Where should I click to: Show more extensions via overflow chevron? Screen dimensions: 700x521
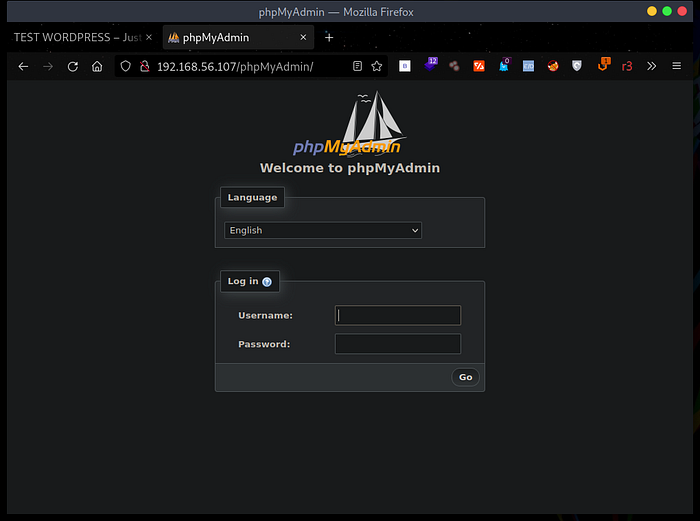click(652, 66)
